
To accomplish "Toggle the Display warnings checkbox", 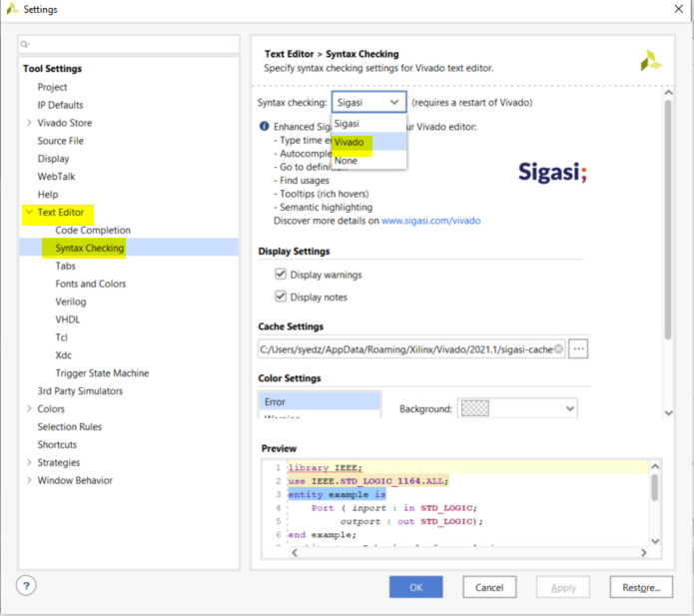I will 281,275.
